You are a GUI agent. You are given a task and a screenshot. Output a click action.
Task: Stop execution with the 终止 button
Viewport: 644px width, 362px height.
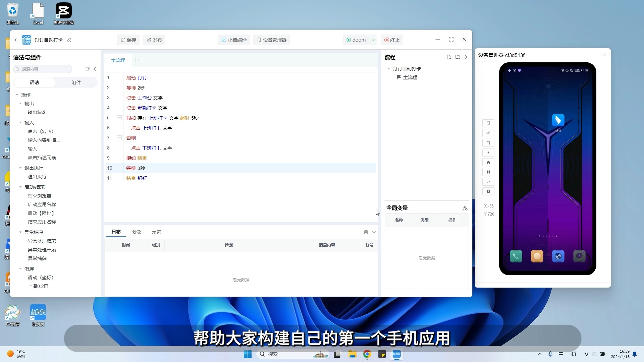[392, 40]
